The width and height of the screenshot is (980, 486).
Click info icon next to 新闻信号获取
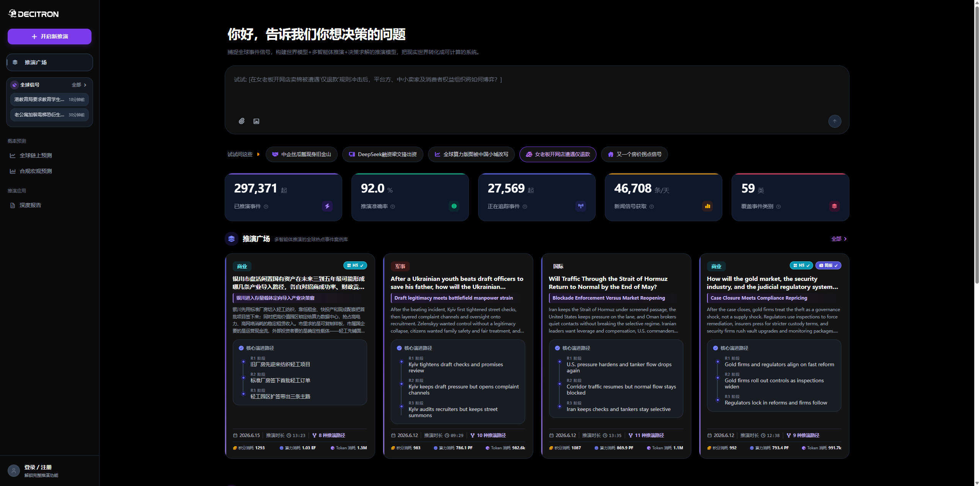tap(652, 207)
